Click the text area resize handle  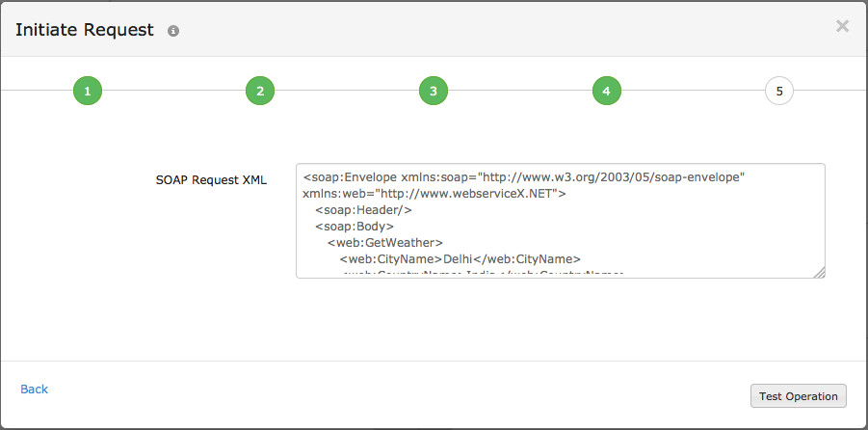819,272
